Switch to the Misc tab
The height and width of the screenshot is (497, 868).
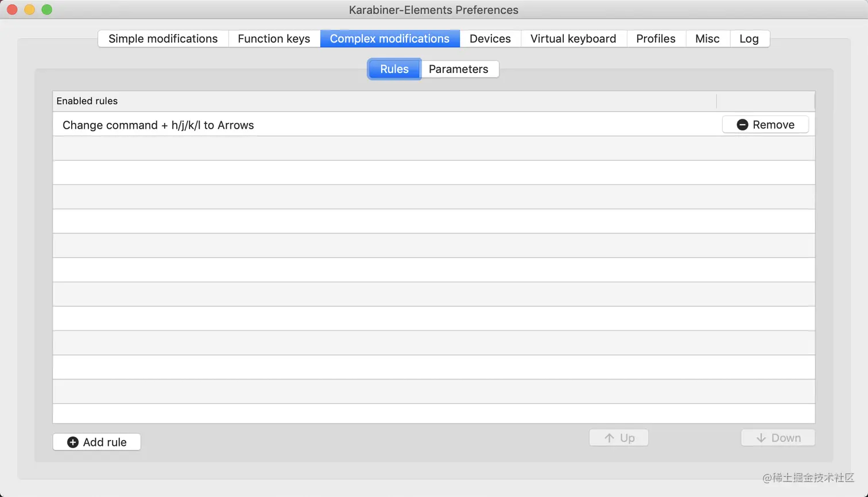tap(707, 38)
